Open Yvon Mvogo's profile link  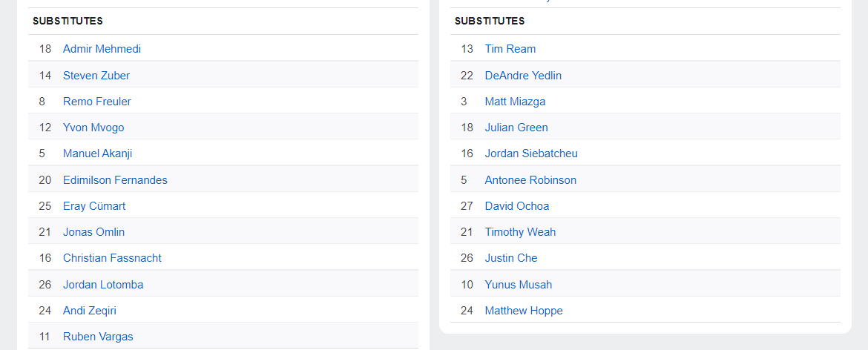[x=93, y=128]
